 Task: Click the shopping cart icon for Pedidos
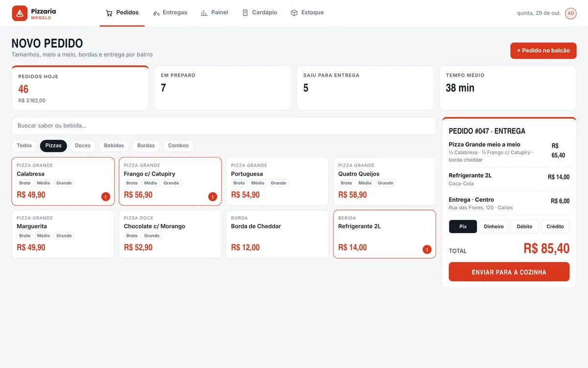109,13
